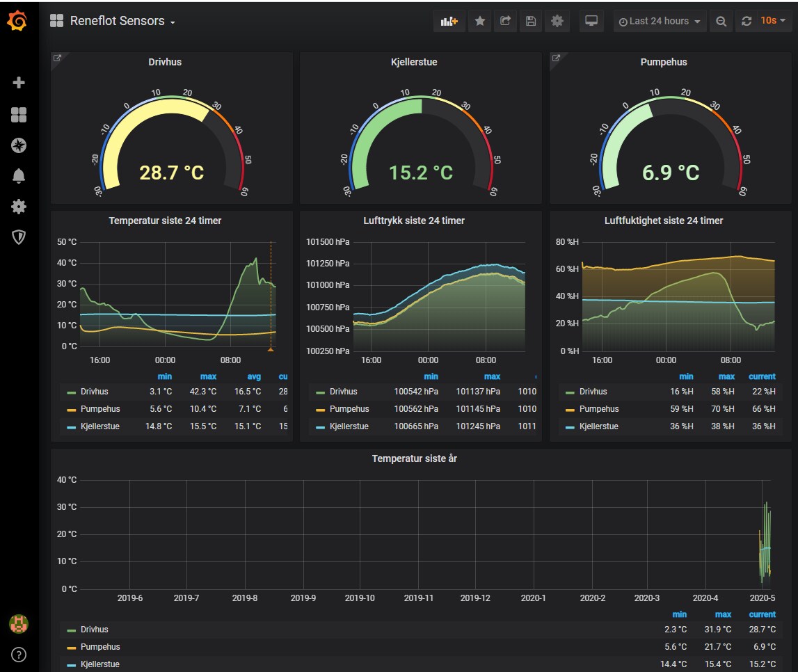Star this dashboard as favorite

coord(479,22)
